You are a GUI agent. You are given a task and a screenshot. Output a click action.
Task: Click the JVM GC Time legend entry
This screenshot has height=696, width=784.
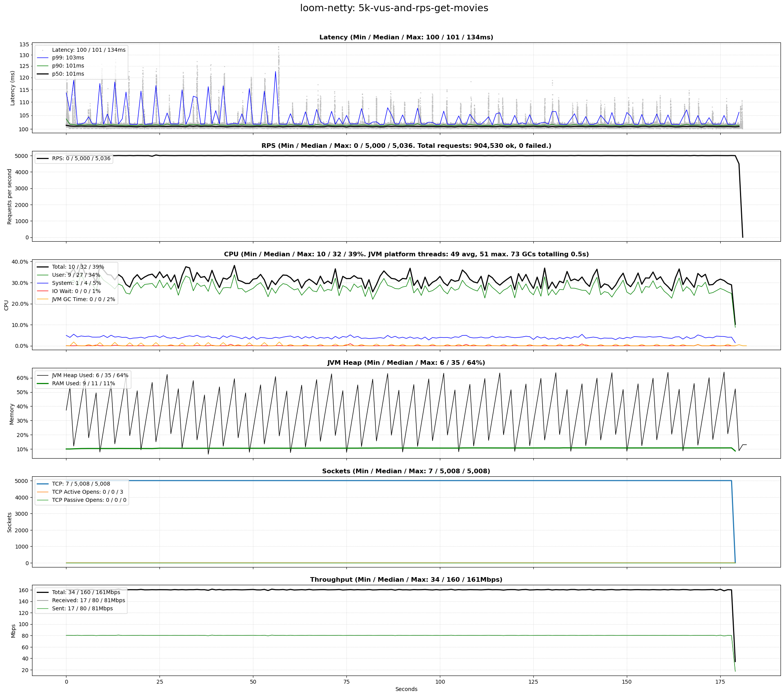click(x=83, y=299)
